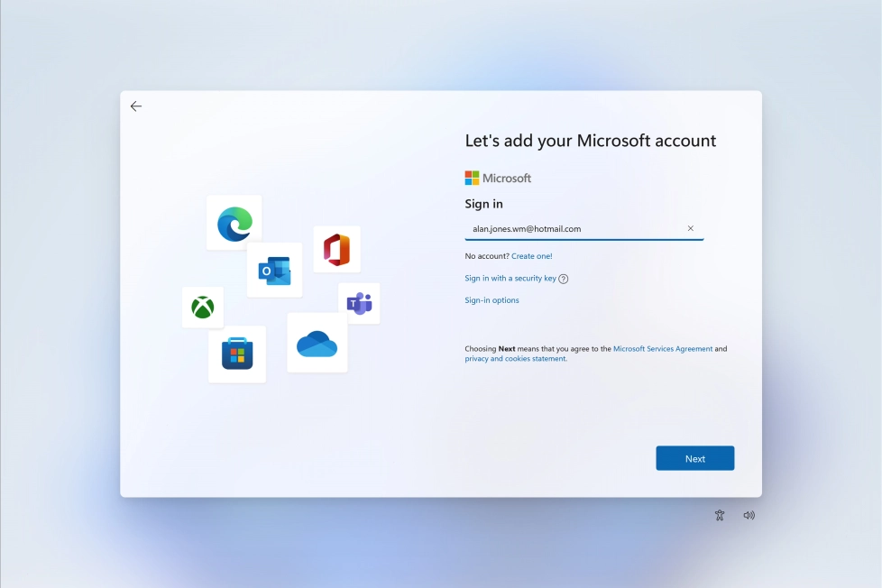Open the privacy and cookies statement
Screen dimensions: 882x588
[514, 358]
